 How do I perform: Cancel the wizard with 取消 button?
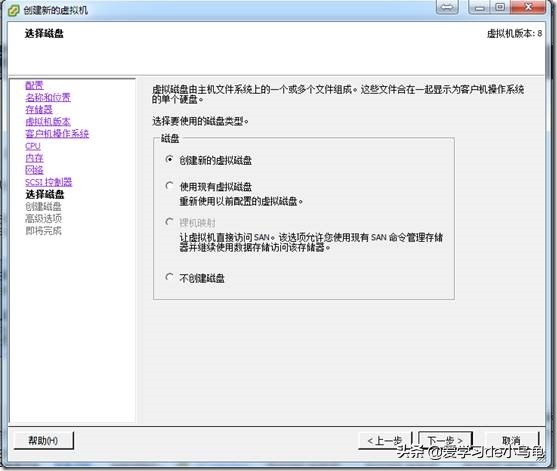(512, 441)
